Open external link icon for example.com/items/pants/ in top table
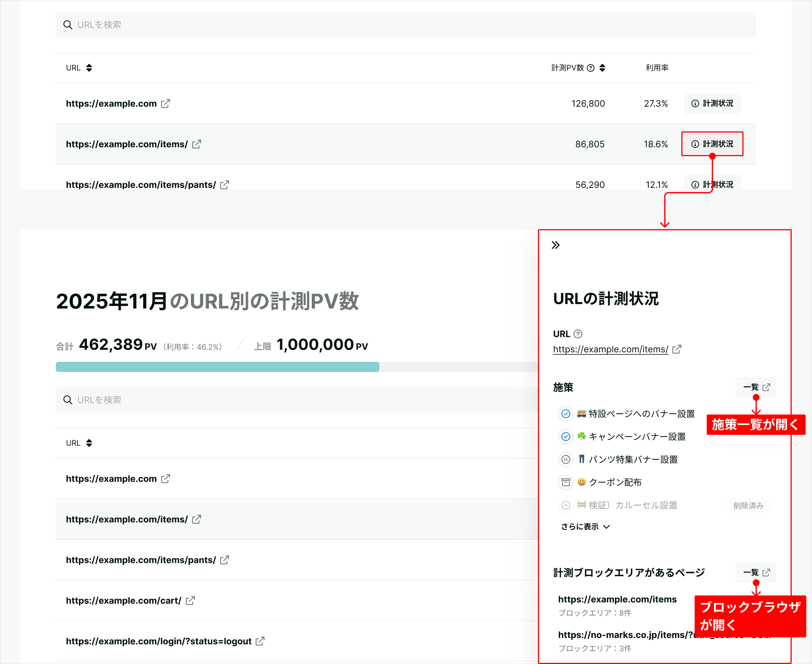The image size is (812, 664). 225,185
